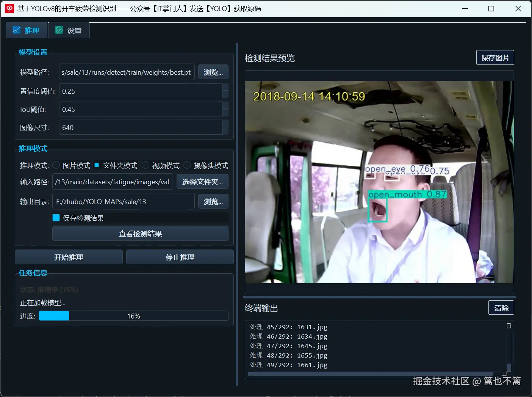Select 摄像头模式 radio button
Image resolution: width=532 pixels, height=397 pixels.
[187, 165]
